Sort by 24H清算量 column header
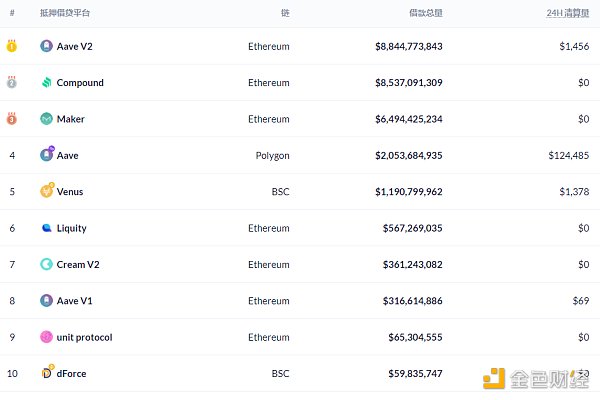The height and width of the screenshot is (400, 600). click(568, 12)
